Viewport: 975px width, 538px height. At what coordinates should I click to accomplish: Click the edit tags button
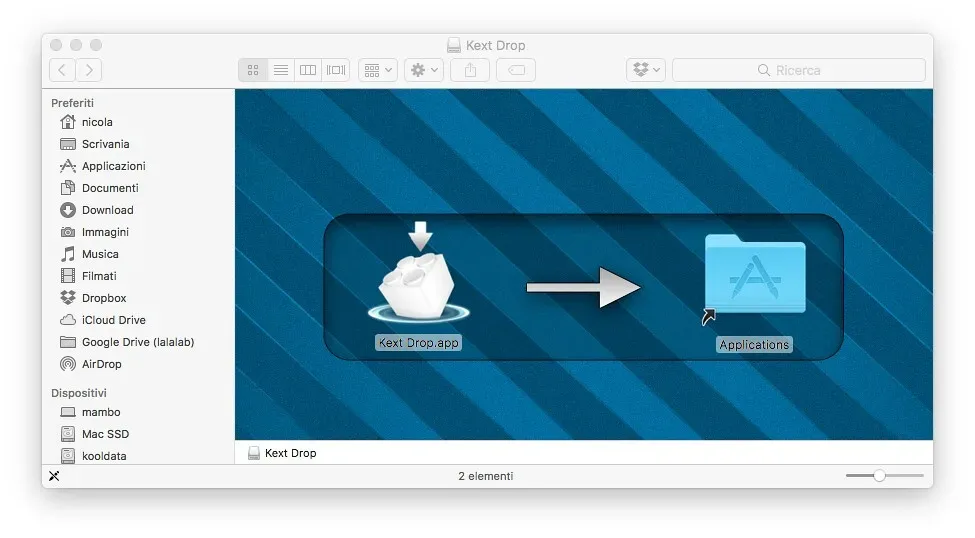[516, 70]
